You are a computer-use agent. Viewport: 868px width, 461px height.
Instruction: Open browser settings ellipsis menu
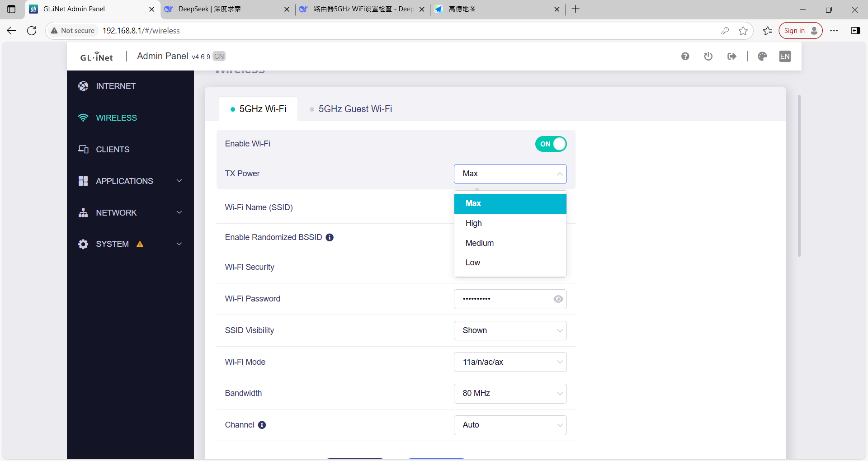(834, 30)
